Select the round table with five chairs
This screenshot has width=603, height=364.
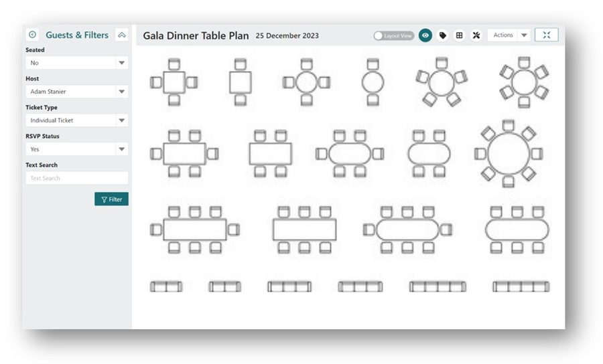[442, 82]
